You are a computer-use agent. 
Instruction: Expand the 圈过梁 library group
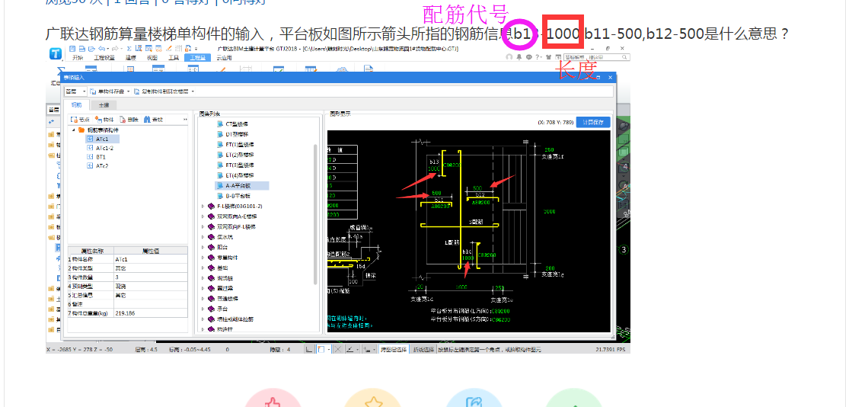point(203,288)
